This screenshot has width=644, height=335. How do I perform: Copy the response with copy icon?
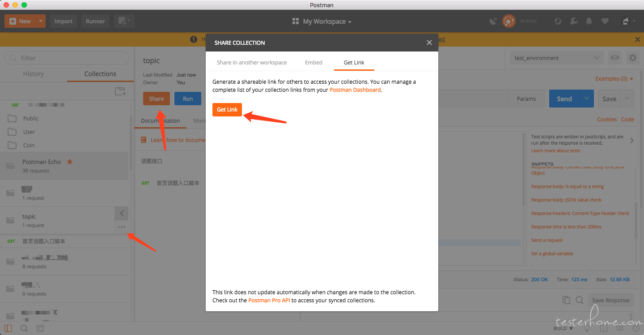coord(566,300)
